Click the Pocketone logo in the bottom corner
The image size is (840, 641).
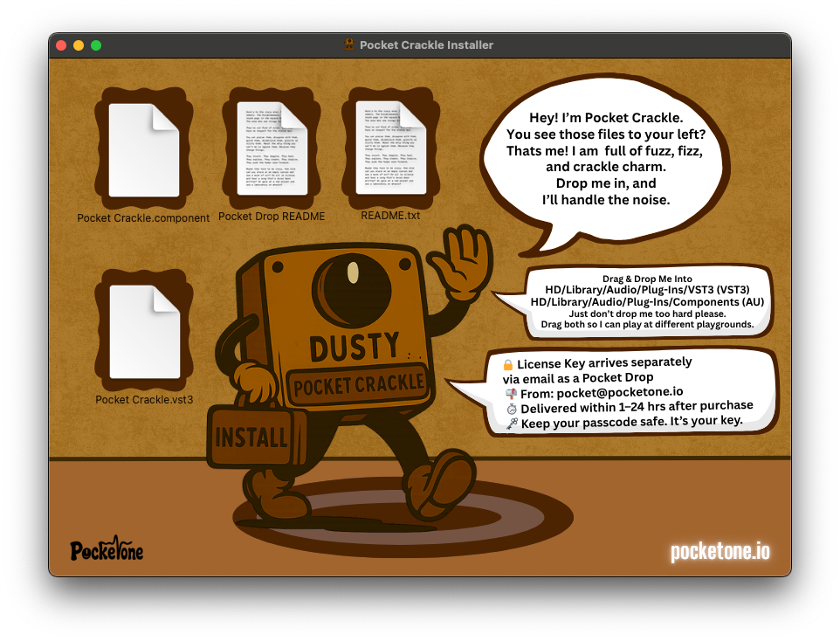tap(107, 549)
